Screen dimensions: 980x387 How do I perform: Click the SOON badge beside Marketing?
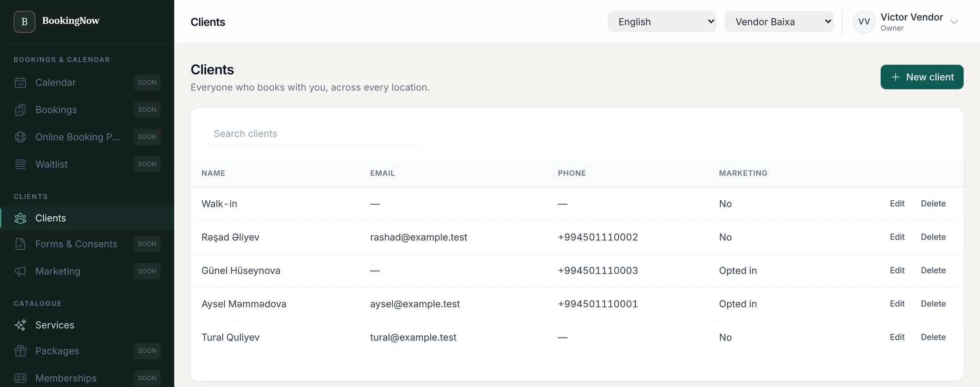(x=147, y=271)
